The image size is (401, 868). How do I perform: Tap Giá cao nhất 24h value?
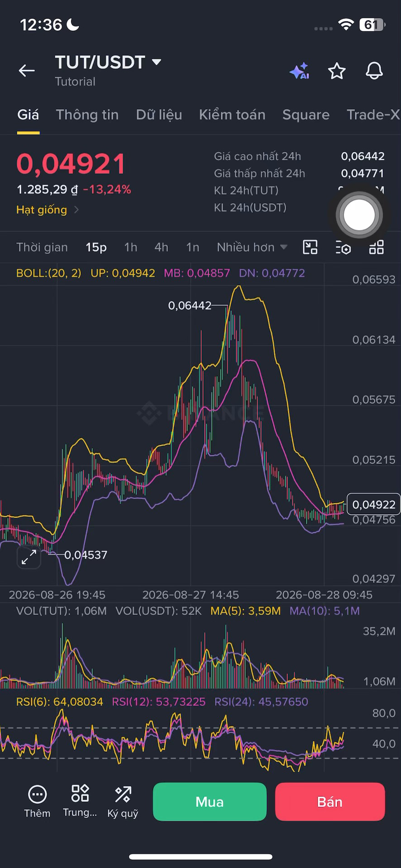(363, 156)
